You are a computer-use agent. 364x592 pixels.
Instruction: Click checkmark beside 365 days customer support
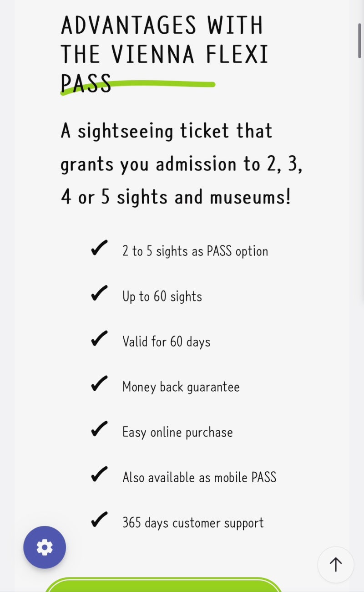(x=99, y=520)
